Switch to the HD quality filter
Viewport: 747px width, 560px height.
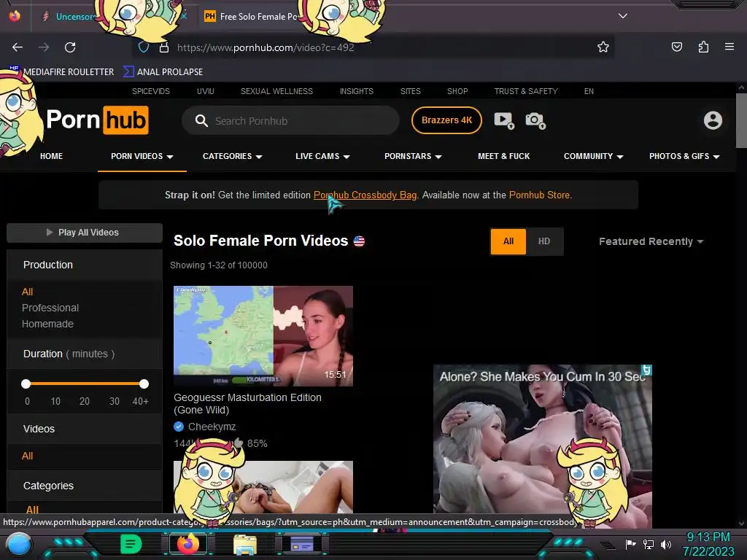click(544, 241)
